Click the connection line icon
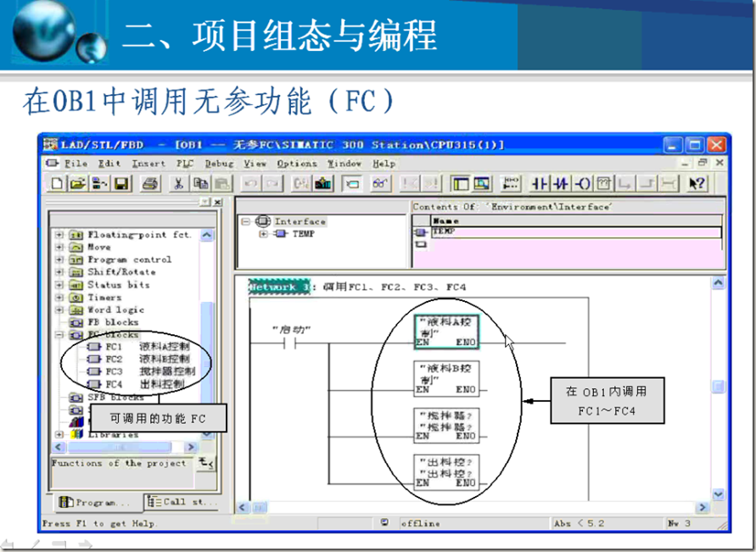 point(669,183)
